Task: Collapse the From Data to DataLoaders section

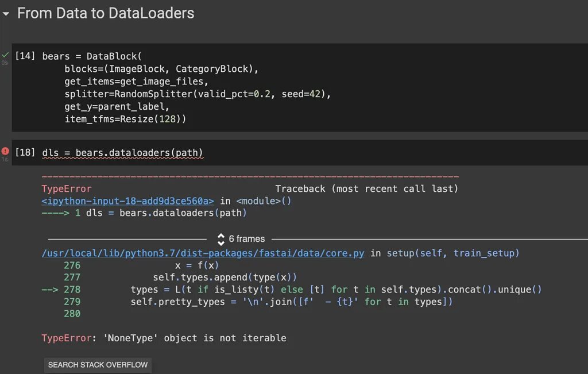Action: [x=6, y=14]
